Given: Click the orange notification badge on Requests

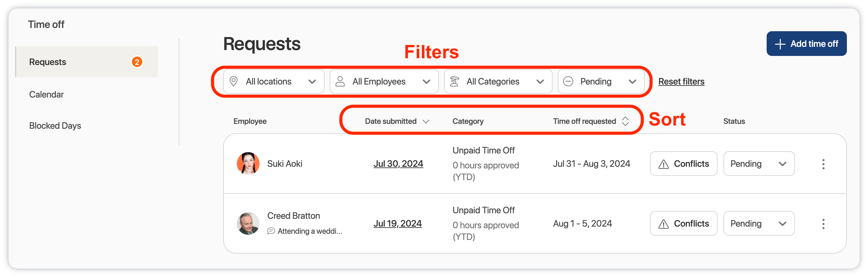Looking at the screenshot, I should coord(137,62).
